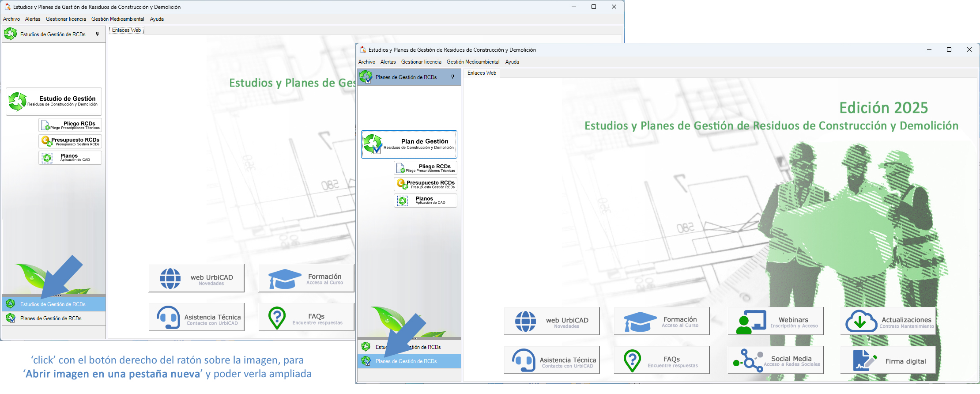Select Enlaces Web tab in back window
This screenshot has height=394, width=980.
126,30
